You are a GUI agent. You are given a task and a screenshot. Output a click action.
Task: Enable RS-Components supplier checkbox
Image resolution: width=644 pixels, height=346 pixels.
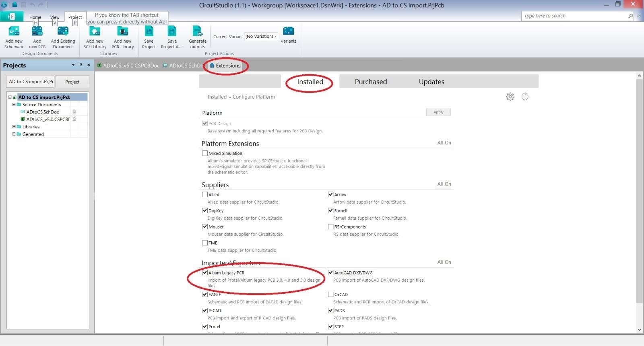coord(330,227)
